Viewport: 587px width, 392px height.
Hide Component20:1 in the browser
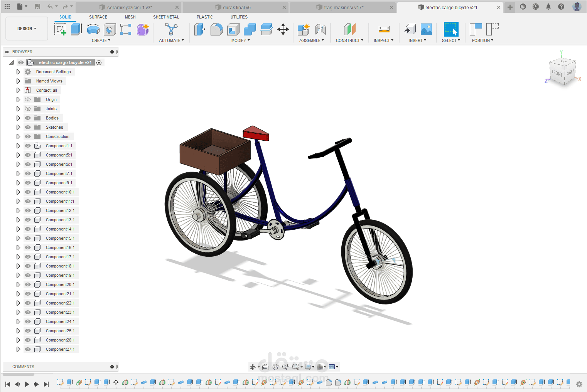coord(28,284)
